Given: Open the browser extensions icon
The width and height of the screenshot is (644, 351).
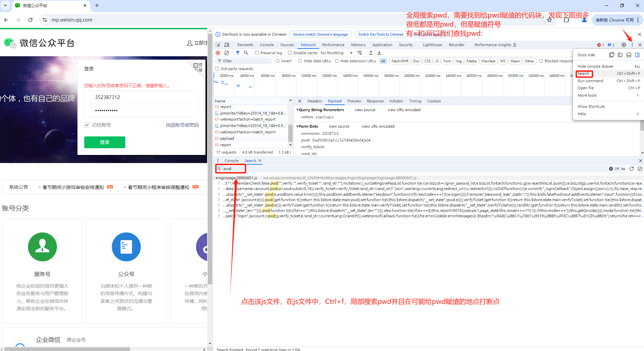Looking at the screenshot, I should click(x=566, y=20).
